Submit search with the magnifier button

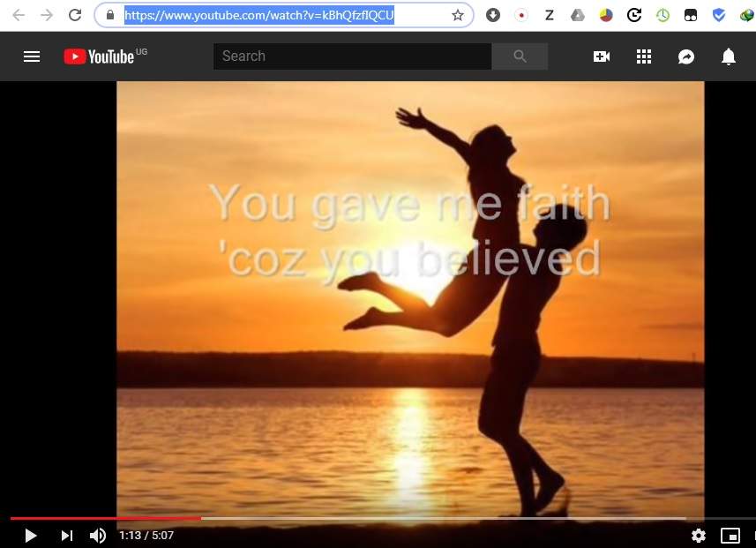(x=520, y=56)
